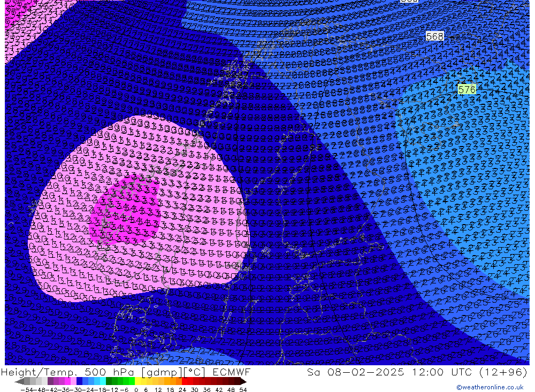535x392 pixels.
Task: Pick the dark blue swatch above -30 in legend
Action: (80, 381)
